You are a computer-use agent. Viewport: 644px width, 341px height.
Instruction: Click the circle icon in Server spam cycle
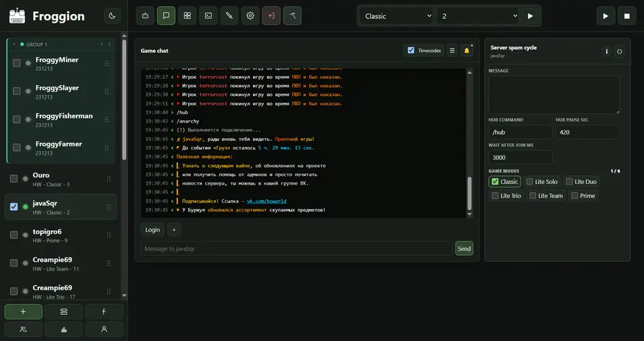point(619,52)
